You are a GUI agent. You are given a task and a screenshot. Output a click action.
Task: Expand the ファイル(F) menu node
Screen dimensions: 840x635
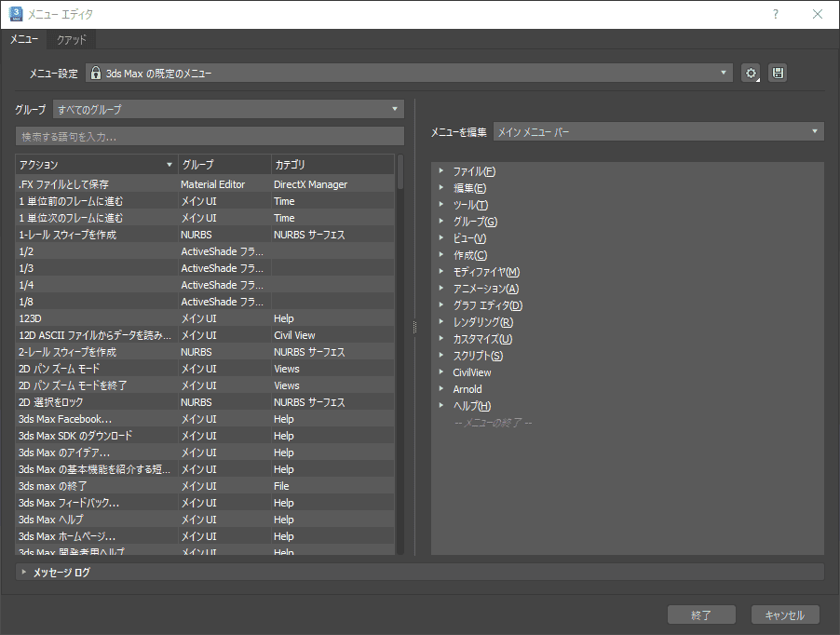point(441,170)
